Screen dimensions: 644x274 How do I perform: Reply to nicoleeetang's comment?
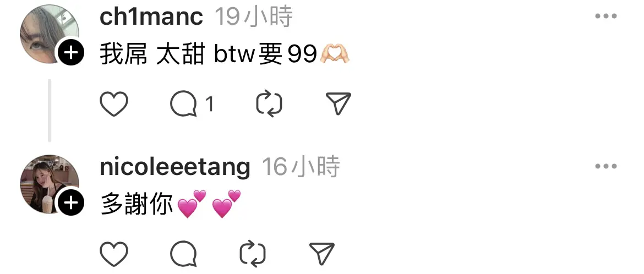pos(183,254)
